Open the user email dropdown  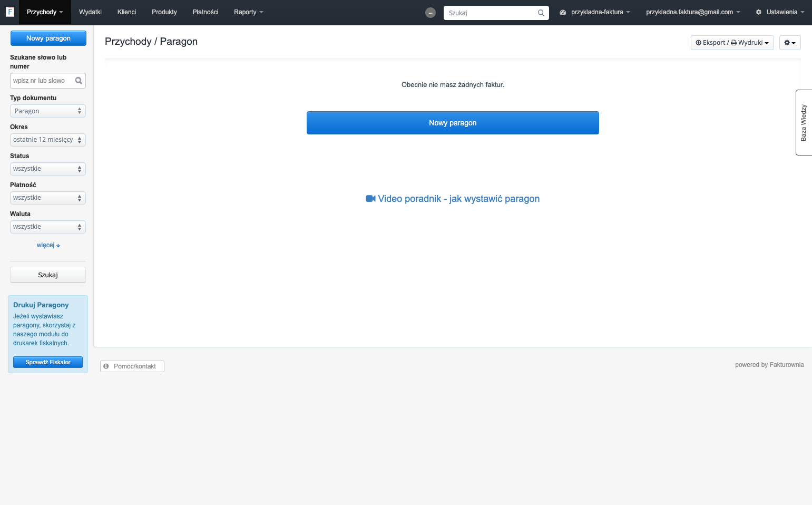pos(693,12)
